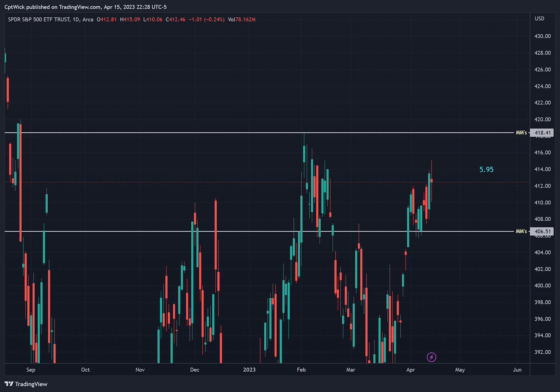Click the Apr label on time axis
Image resolution: width=560 pixels, height=392 pixels.
tap(410, 370)
